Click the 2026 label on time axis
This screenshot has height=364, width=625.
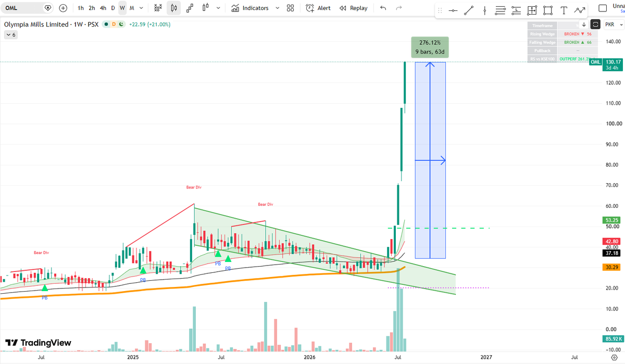pos(309,357)
